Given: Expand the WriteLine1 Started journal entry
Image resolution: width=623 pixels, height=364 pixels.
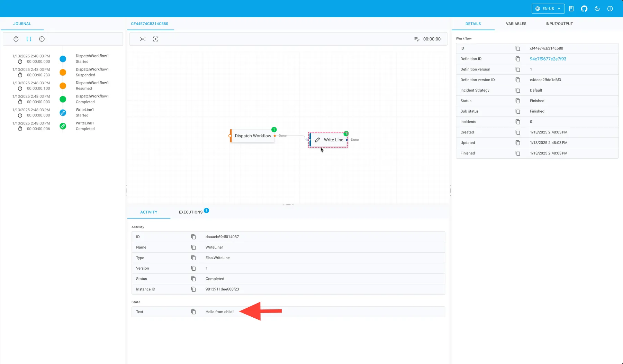Looking at the screenshot, I should (x=63, y=112).
